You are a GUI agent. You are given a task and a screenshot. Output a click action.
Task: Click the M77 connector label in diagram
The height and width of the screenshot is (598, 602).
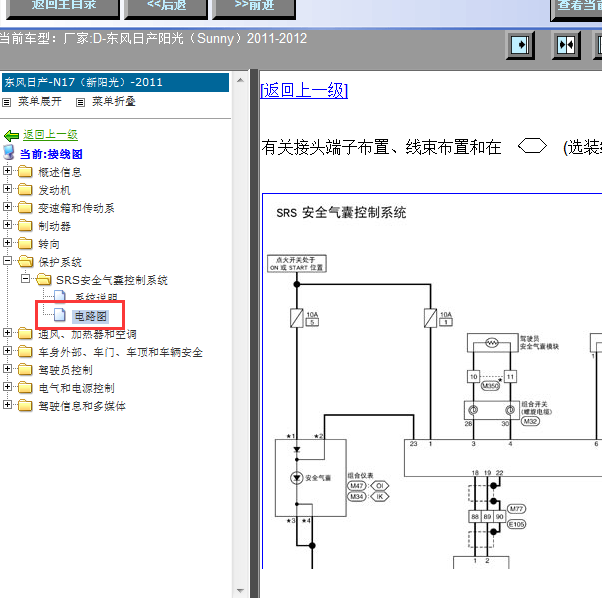516,509
